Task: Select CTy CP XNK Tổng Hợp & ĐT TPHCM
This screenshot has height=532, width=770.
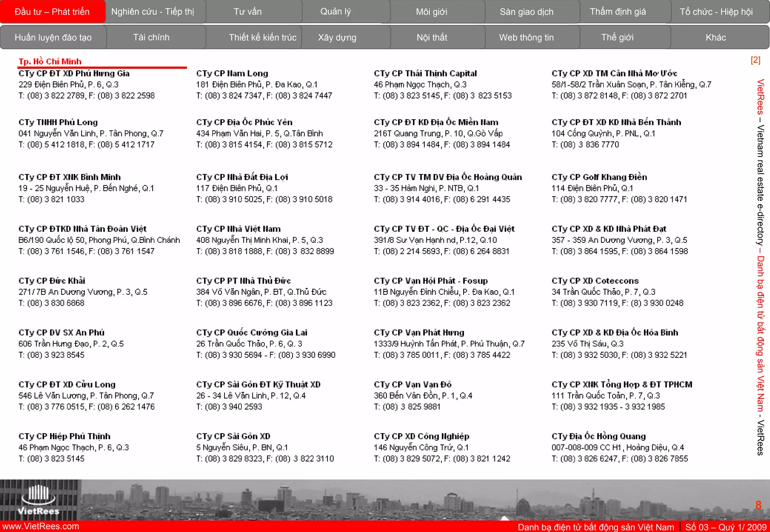Action: 622,385
